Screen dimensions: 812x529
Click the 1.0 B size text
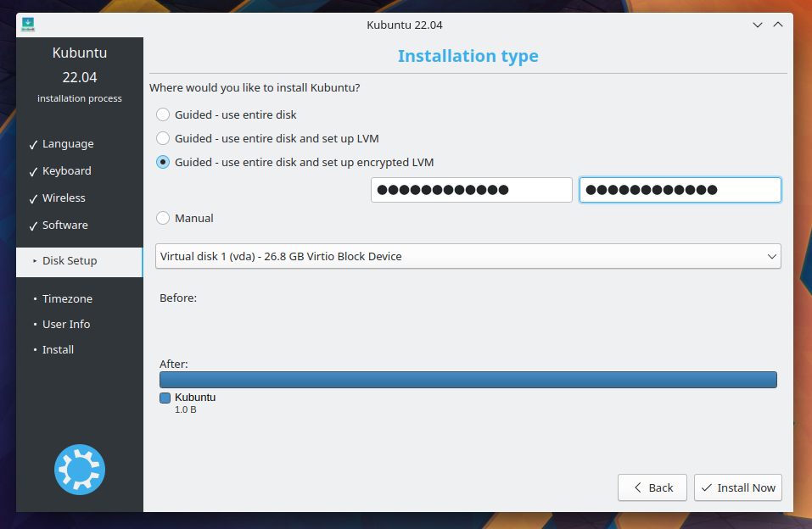tap(185, 409)
